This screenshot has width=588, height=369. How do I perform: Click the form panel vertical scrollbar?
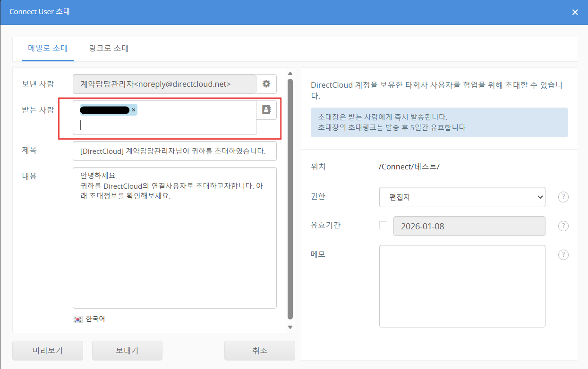[x=290, y=198]
